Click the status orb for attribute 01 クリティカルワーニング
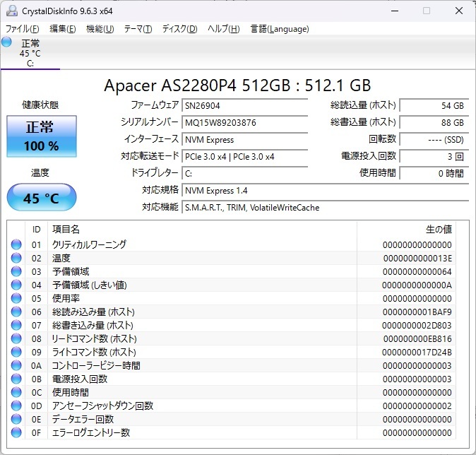This screenshot has height=455, width=476. [x=16, y=244]
